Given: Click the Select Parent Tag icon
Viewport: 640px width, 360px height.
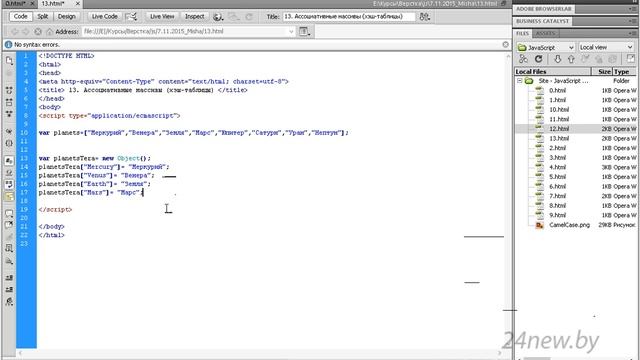Looking at the screenshot, I should (x=9, y=131).
